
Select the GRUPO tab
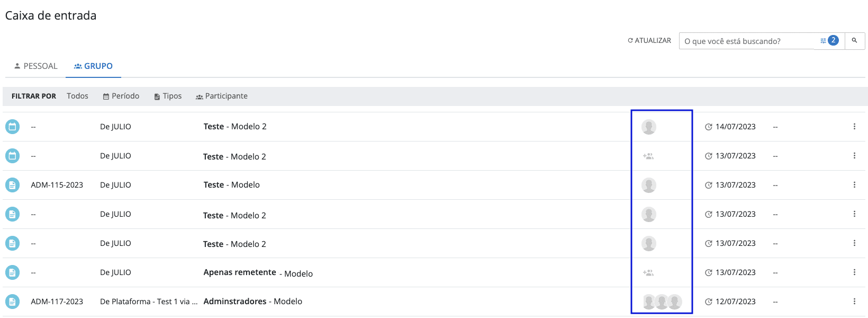coord(93,66)
